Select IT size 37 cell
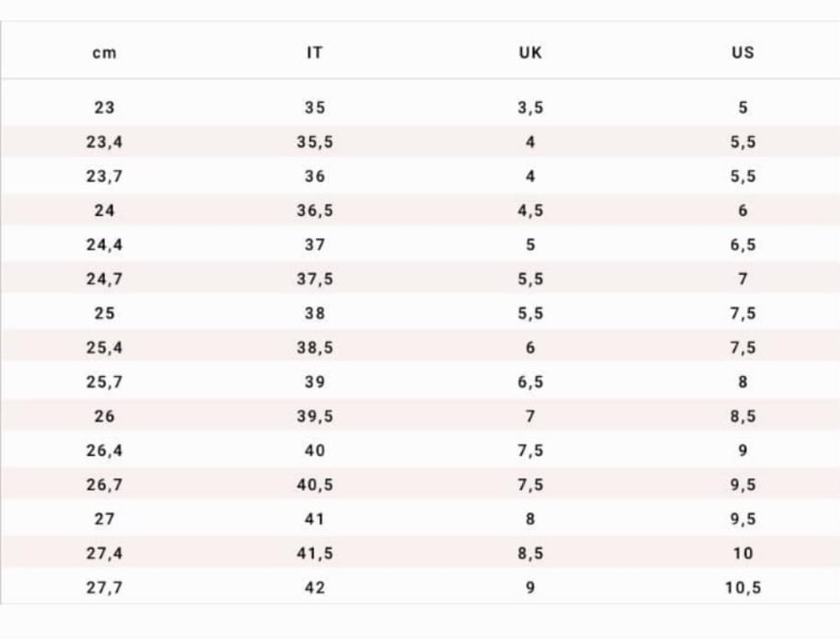The height and width of the screenshot is (639, 840). [315, 245]
